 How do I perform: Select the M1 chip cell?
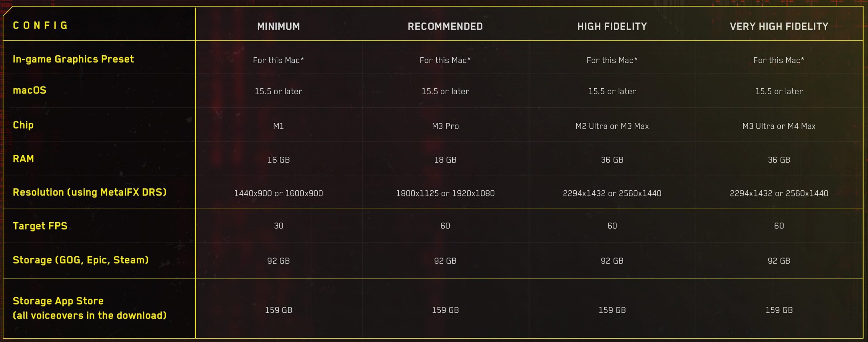pos(278,126)
